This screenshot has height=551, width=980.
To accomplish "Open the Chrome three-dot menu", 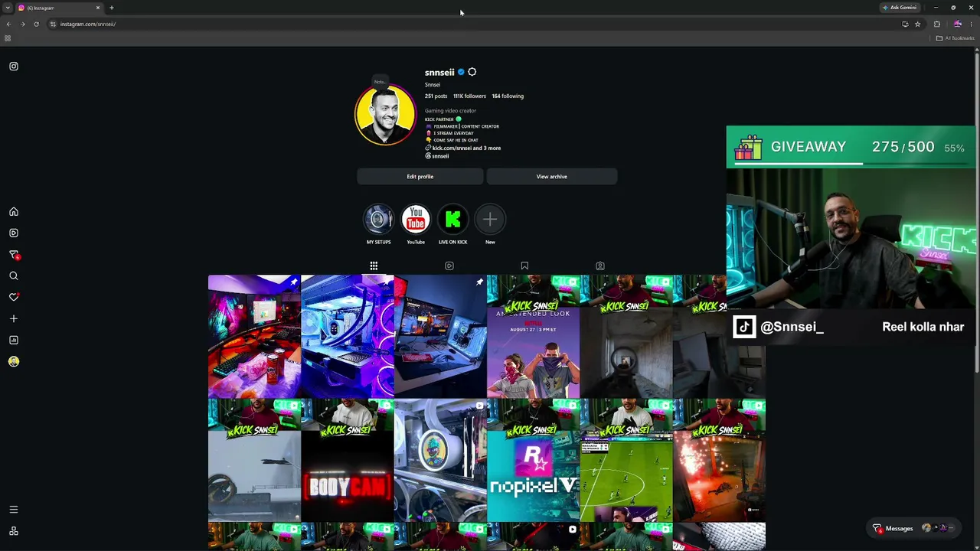I will pos(973,24).
